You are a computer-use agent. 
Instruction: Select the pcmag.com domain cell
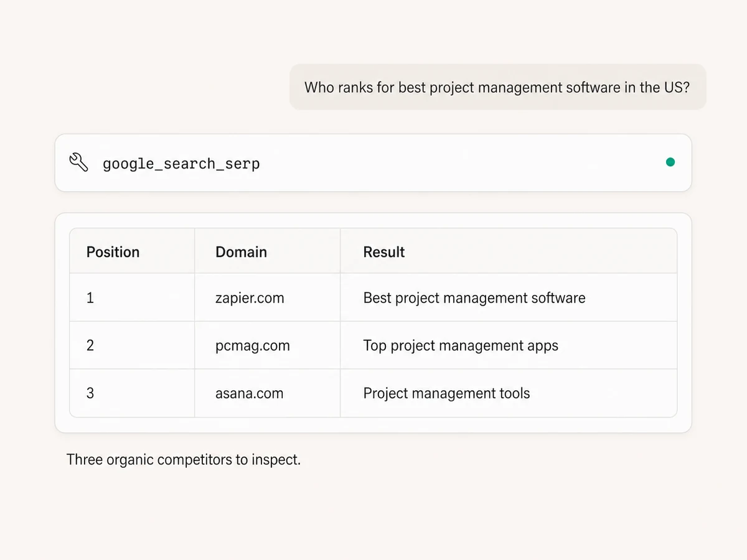click(x=268, y=345)
